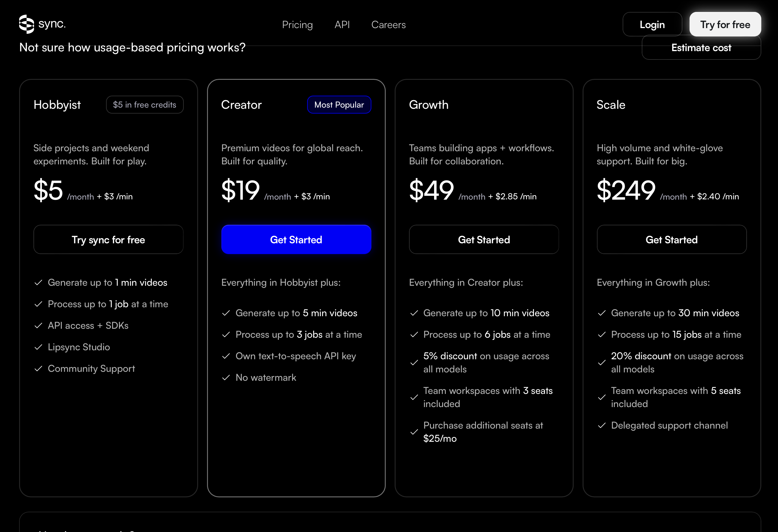Click the Most Popular badge
Screen dimensions: 778x532
(339, 105)
